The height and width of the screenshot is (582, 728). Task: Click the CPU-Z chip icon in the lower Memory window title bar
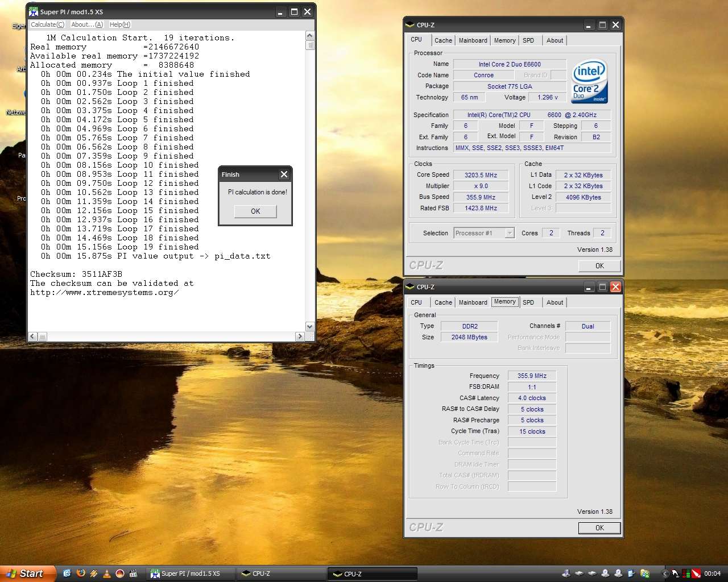(x=410, y=287)
